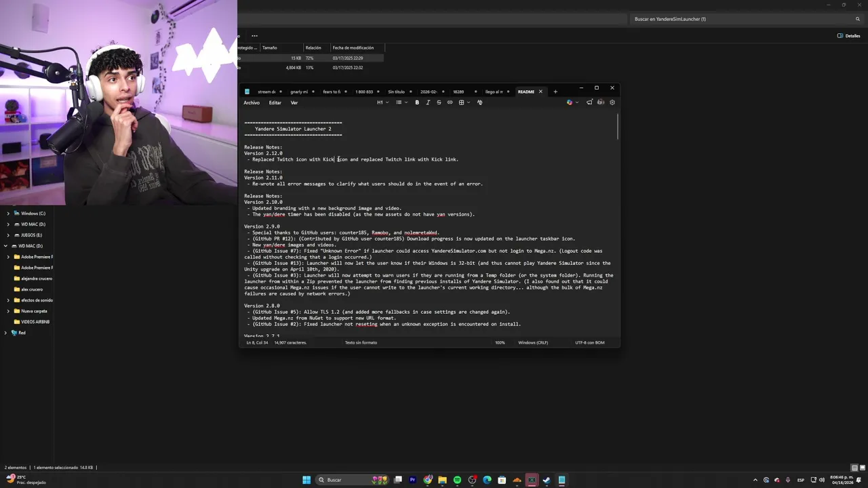Add a new Notepad tab
This screenshot has height=488, width=868.
click(555, 91)
